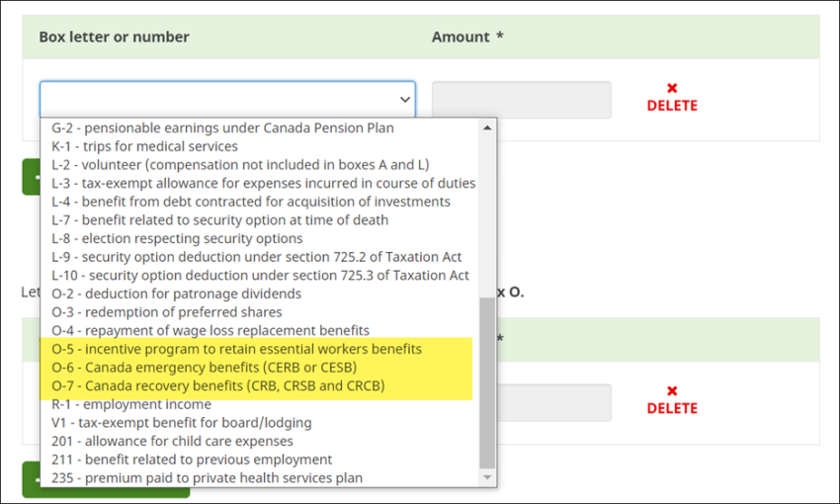Choose O-5 incentive program essential workers option
Screen dimensions: 840x504
237,349
